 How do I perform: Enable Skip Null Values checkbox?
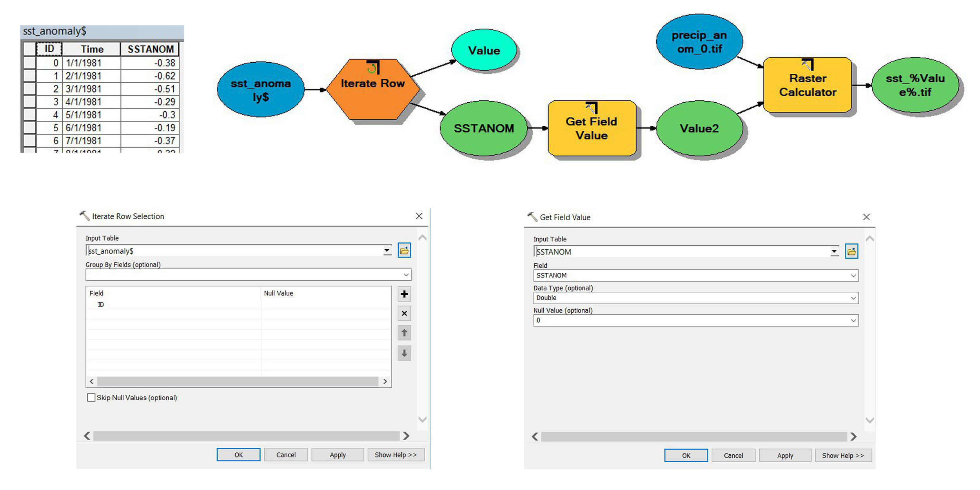(x=91, y=397)
